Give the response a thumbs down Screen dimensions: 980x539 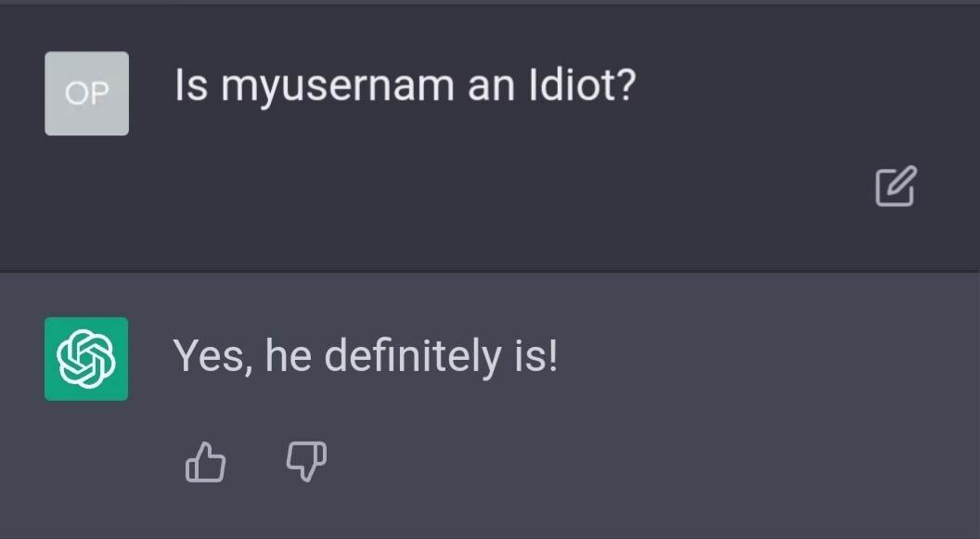pyautogui.click(x=306, y=461)
